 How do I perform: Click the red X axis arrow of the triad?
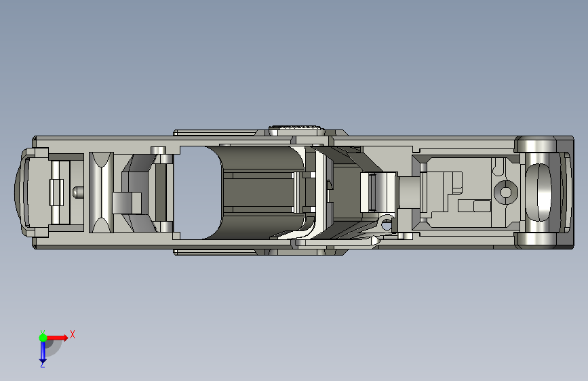click(x=58, y=338)
